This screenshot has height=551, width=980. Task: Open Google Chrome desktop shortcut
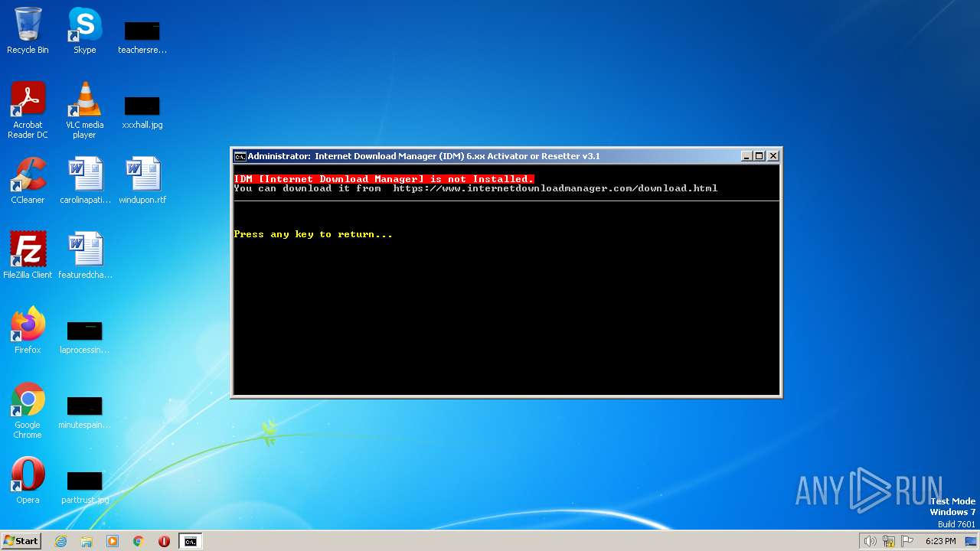pyautogui.click(x=28, y=410)
